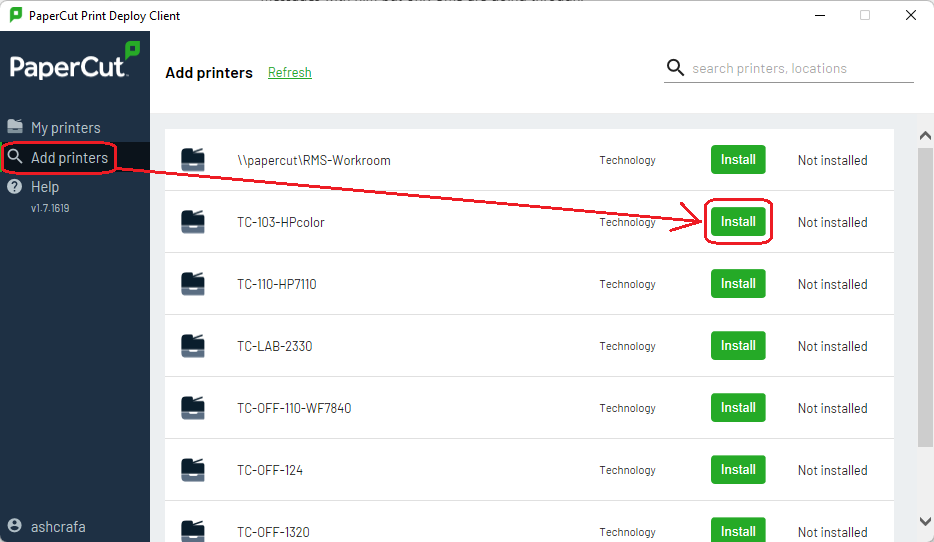Select the ashcrafa user entry
The image size is (934, 542).
click(58, 527)
